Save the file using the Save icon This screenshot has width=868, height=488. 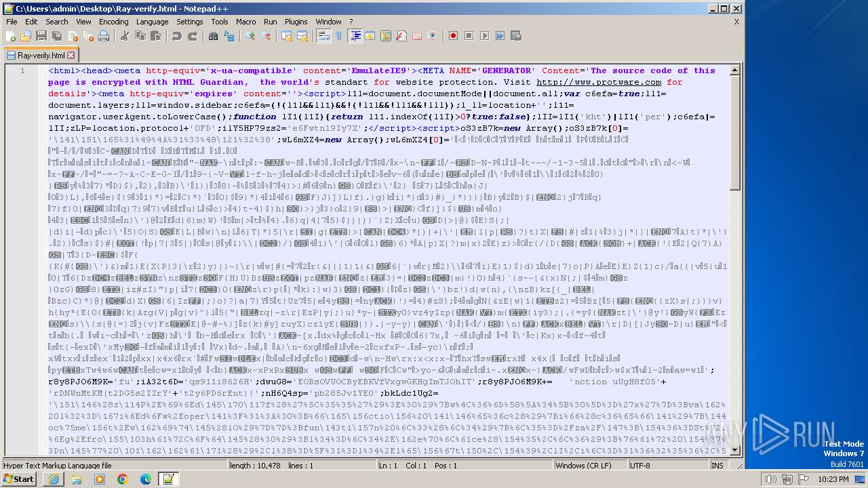tap(41, 36)
